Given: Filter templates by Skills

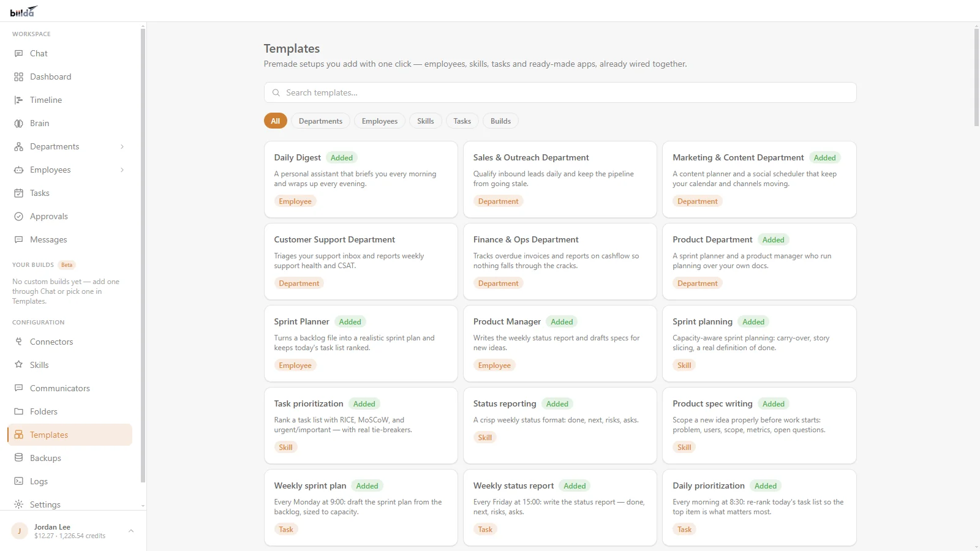Looking at the screenshot, I should [425, 121].
